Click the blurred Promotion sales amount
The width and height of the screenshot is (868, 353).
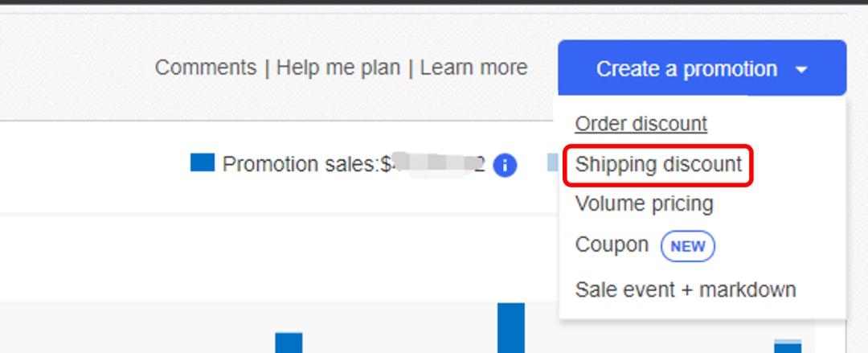click(433, 165)
